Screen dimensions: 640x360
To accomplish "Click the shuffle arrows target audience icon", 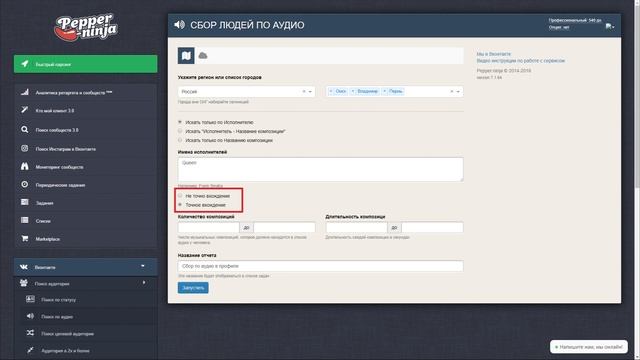I will click(x=31, y=333).
